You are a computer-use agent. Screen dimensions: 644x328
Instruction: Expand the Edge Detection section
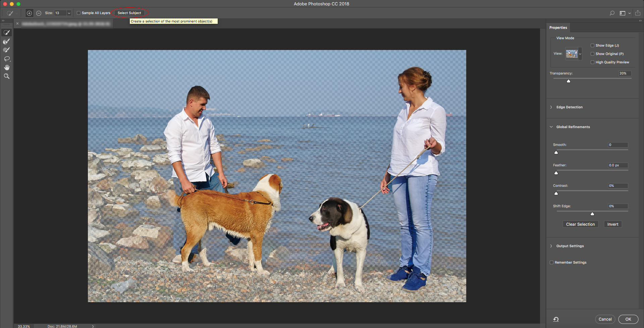tap(551, 107)
